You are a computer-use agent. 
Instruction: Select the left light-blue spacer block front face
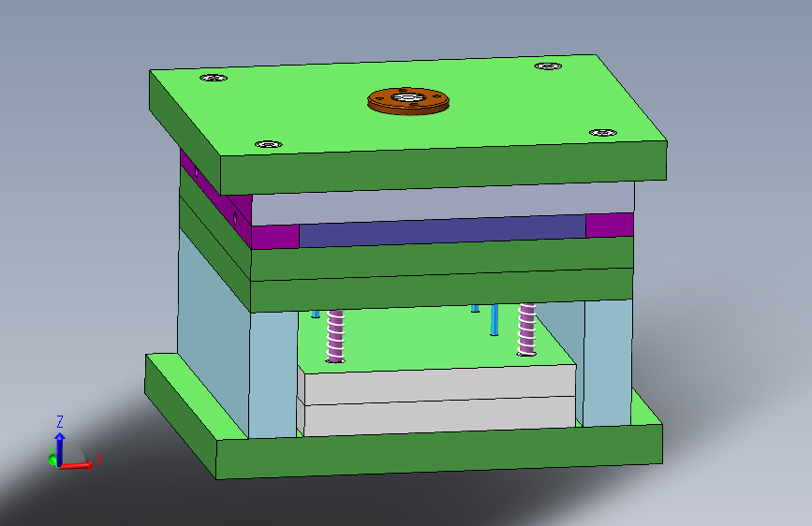tap(273, 374)
